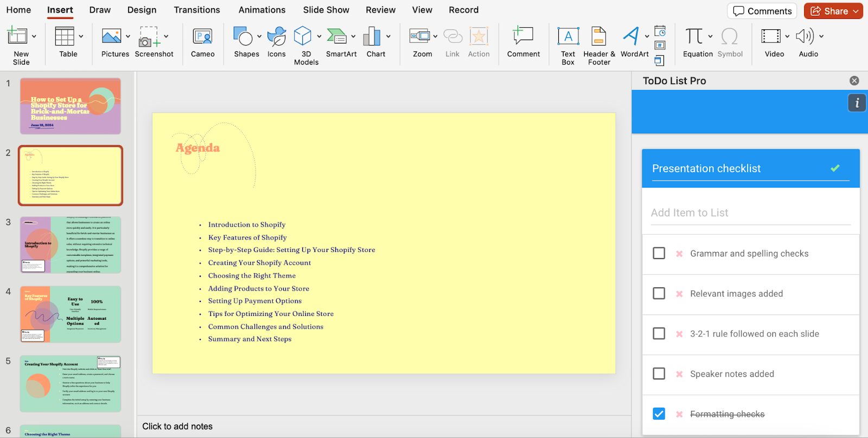
Task: Click the New Slide icon
Action: 17,36
